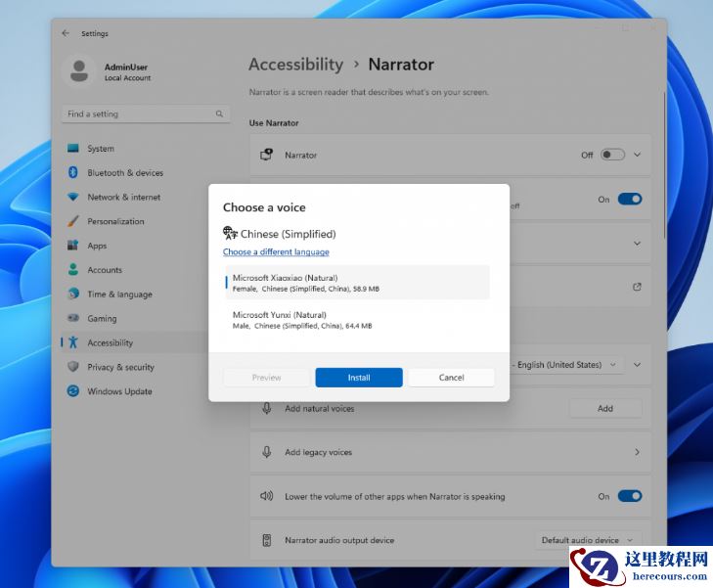Open Add legacy voices chevron
Viewport: 713px width, 588px height.
(x=637, y=452)
